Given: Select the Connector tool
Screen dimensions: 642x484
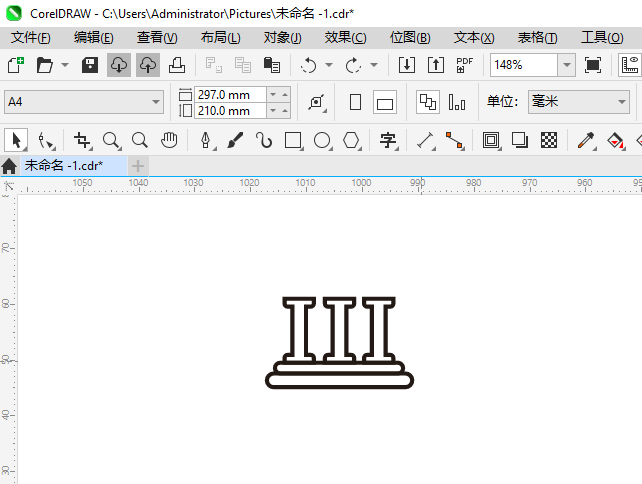Looking at the screenshot, I should point(454,140).
